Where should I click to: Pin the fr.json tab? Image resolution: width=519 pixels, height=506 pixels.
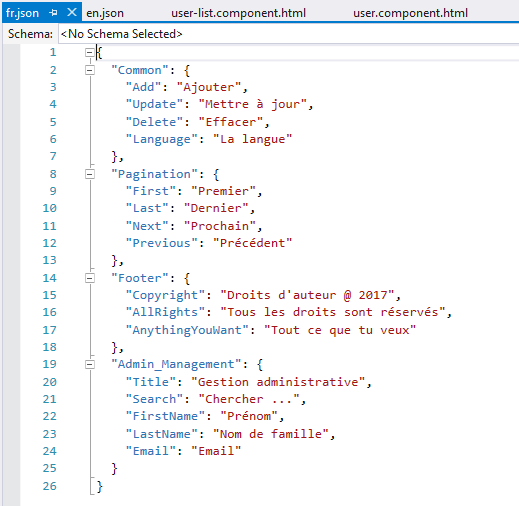click(53, 13)
